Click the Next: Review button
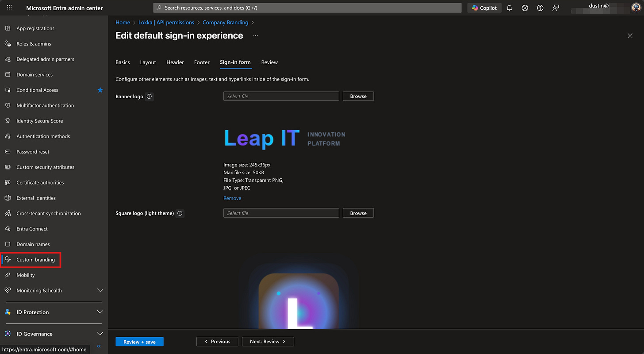Viewport: 644px width, 354px height. pos(268,342)
